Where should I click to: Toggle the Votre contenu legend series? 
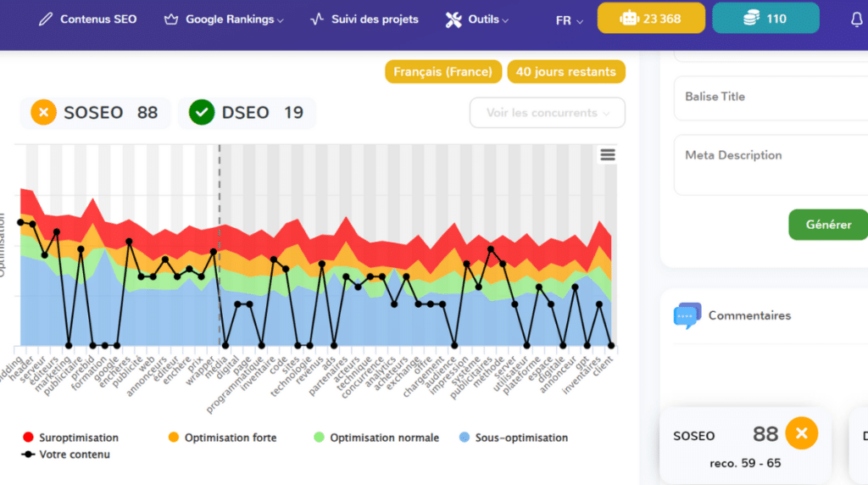point(66,454)
